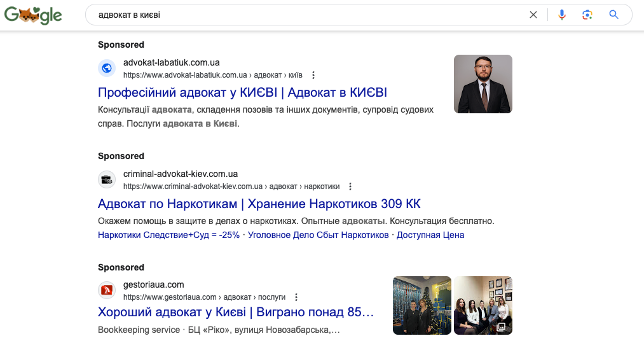
Task: Open options menu for advokat-labatiuk ad
Action: tap(313, 75)
